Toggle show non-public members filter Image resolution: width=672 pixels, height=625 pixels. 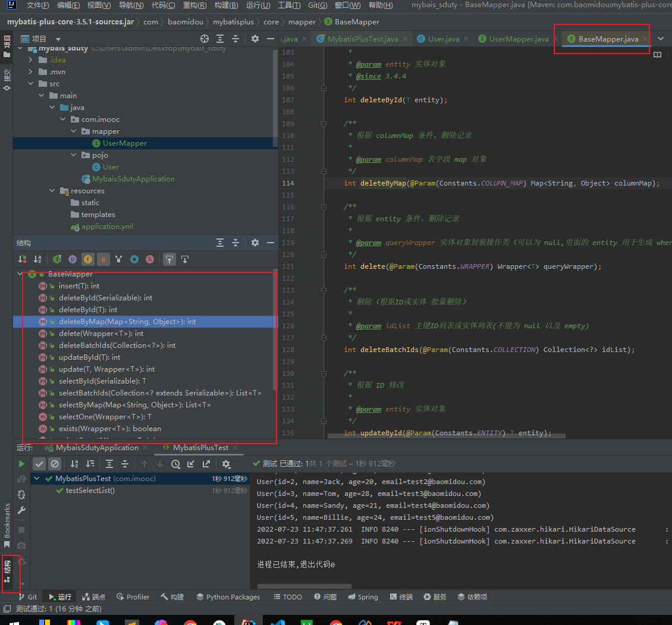103,259
